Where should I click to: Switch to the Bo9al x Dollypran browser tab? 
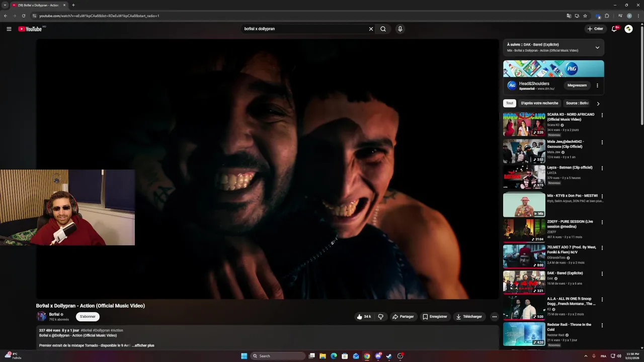point(39,5)
